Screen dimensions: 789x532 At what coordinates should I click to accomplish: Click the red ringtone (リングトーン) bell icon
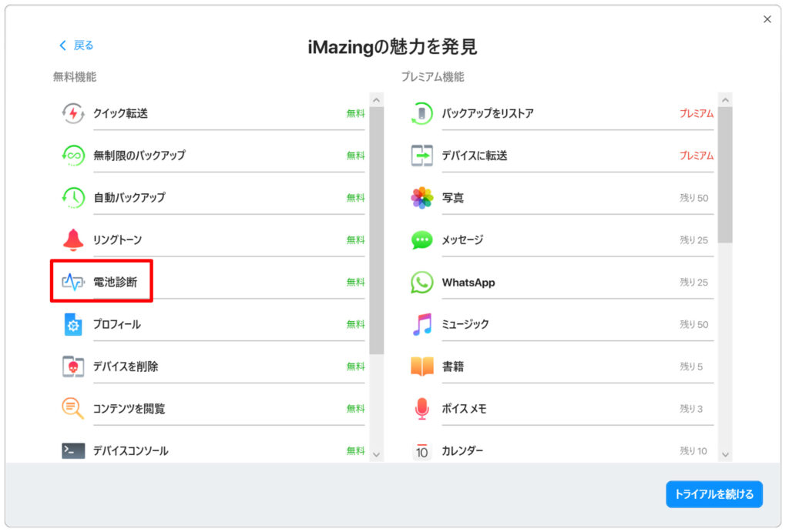(73, 240)
